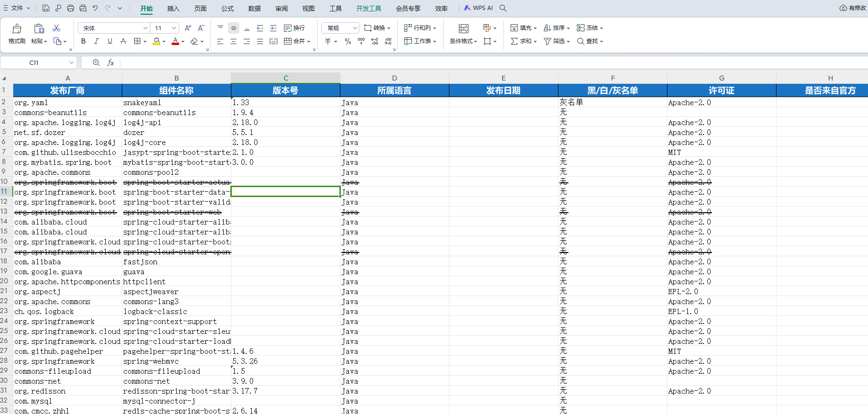
Task: Switch to the 公式 (Formulas) tab
Action: click(x=228, y=9)
